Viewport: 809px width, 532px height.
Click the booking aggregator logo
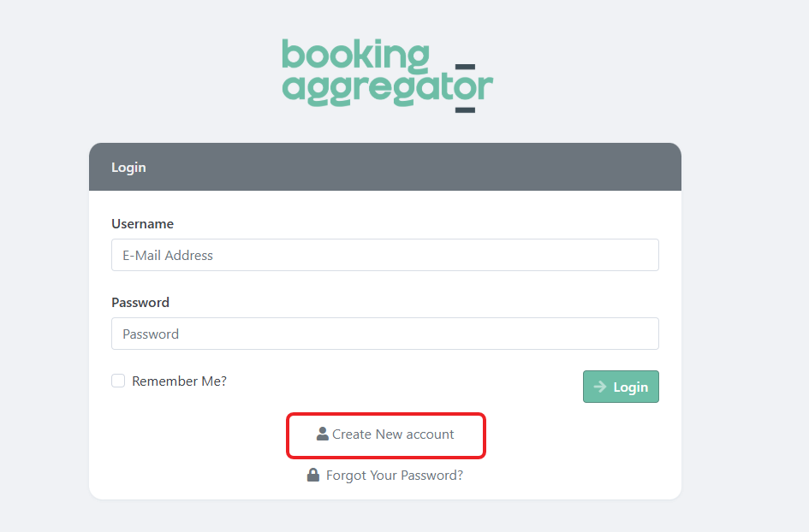(387, 75)
